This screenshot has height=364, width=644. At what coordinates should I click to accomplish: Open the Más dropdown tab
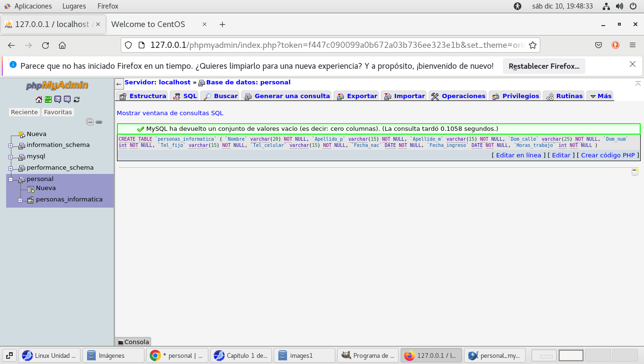(599, 96)
